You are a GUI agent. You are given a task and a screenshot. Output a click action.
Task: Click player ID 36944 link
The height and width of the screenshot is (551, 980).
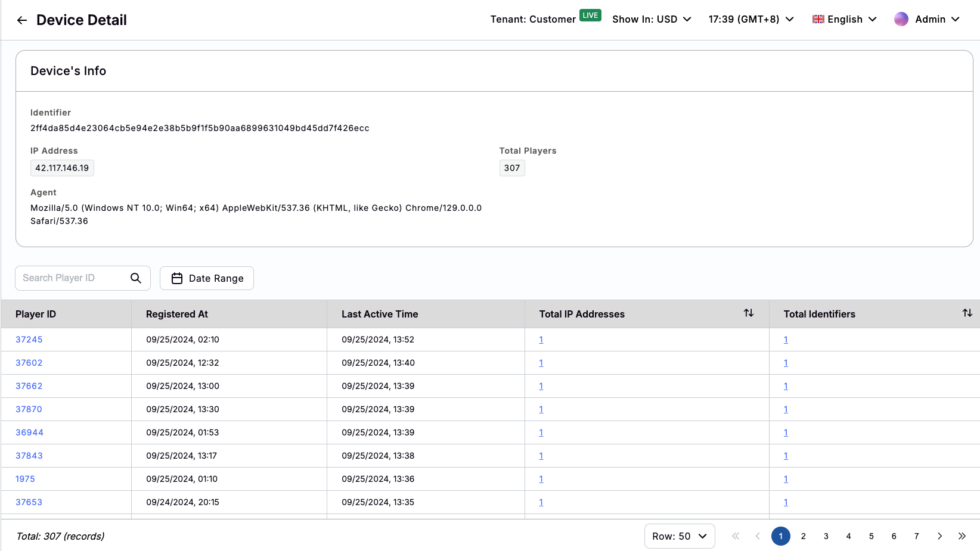pos(29,432)
